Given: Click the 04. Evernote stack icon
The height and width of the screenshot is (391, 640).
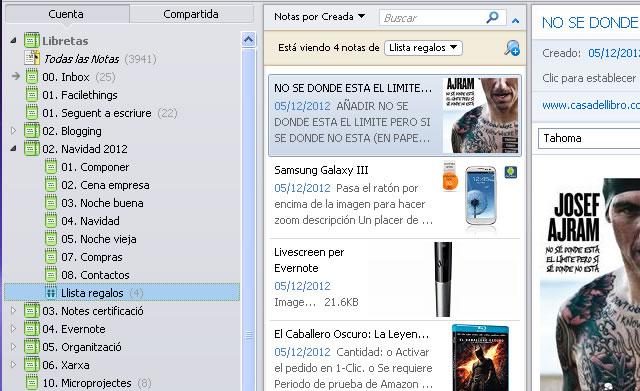Looking at the screenshot, I should pos(31,329).
